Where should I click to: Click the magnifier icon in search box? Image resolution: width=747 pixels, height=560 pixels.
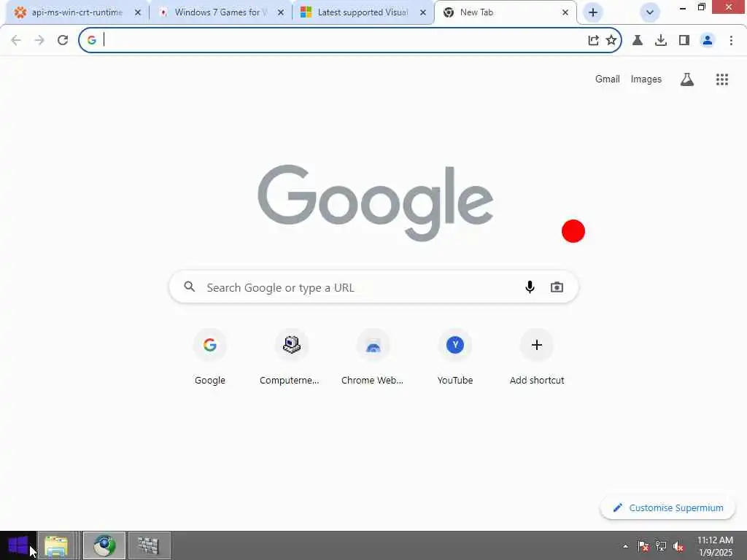tap(190, 287)
